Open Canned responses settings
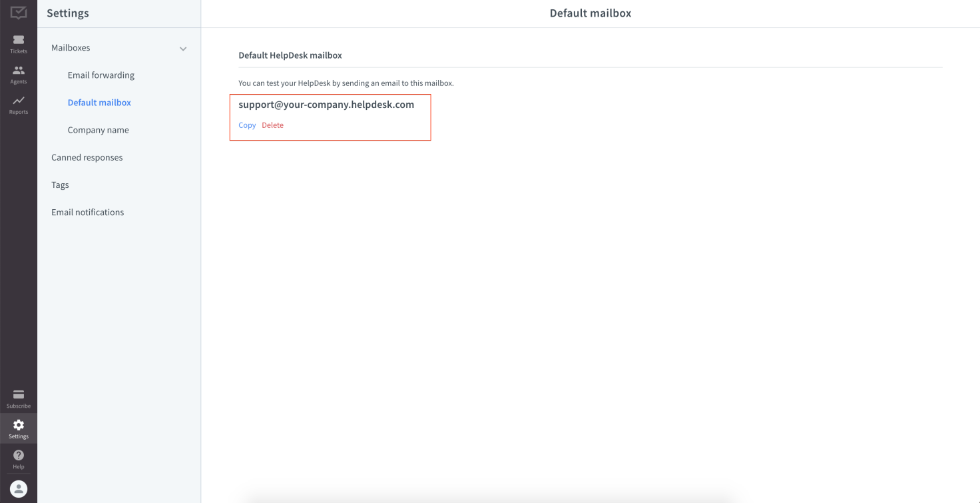The width and height of the screenshot is (980, 503). pyautogui.click(x=87, y=157)
